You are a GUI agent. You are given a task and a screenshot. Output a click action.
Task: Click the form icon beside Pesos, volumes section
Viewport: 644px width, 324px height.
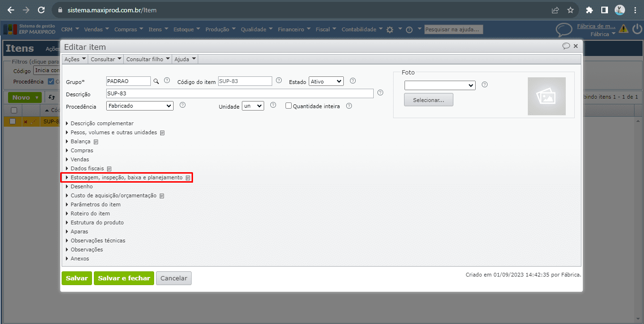coord(162,133)
